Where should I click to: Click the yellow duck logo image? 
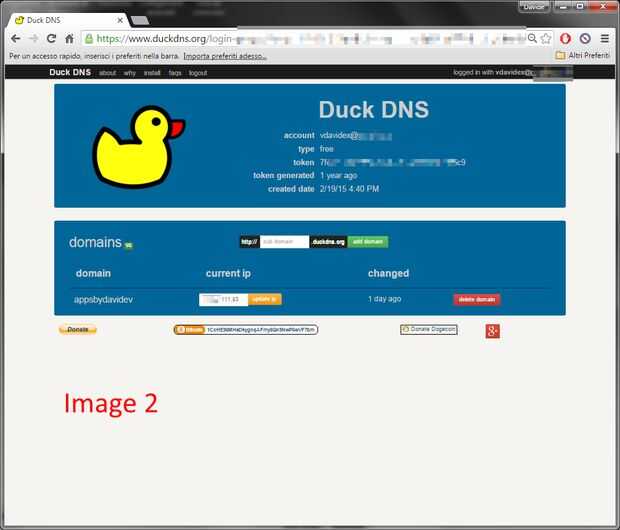138,146
